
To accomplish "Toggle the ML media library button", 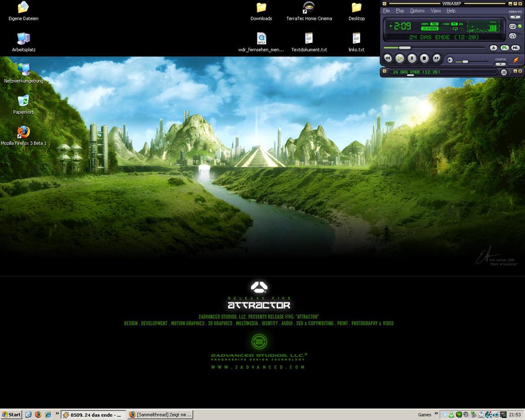I will [516, 48].
